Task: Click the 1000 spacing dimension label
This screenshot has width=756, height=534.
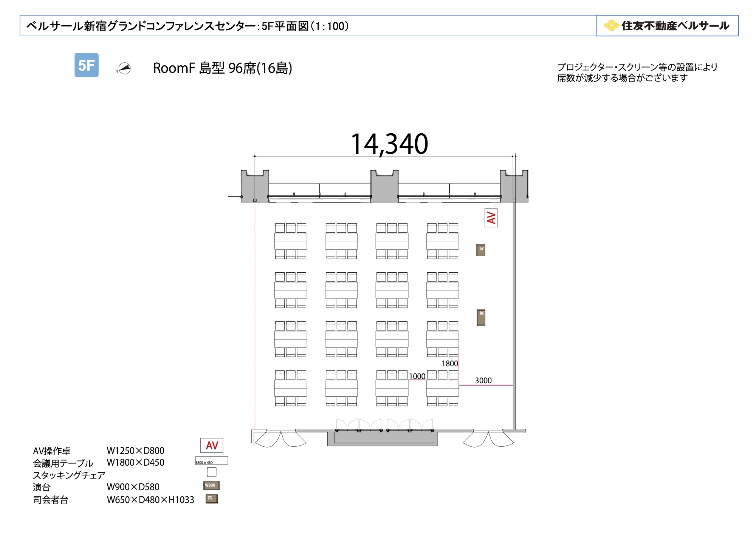Action: 417,376
